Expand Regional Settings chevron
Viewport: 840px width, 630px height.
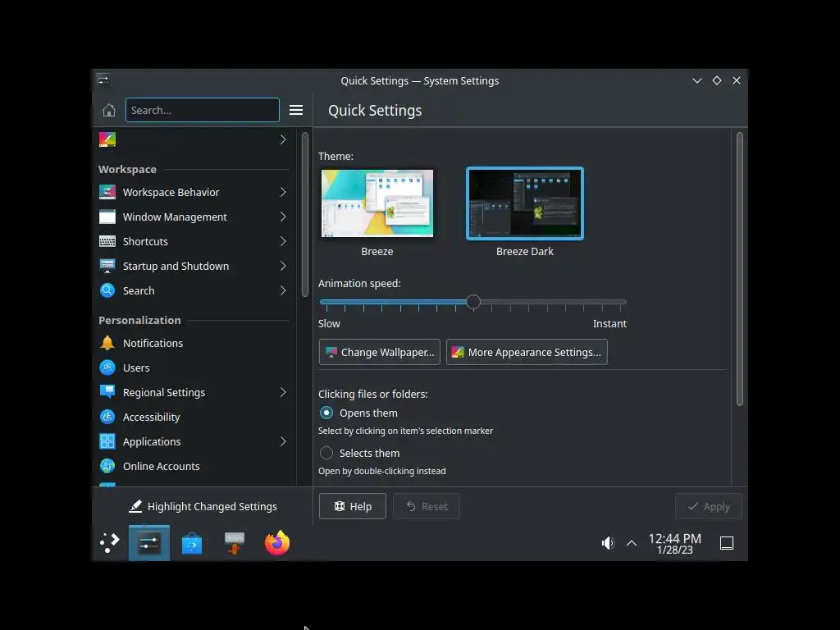point(283,392)
